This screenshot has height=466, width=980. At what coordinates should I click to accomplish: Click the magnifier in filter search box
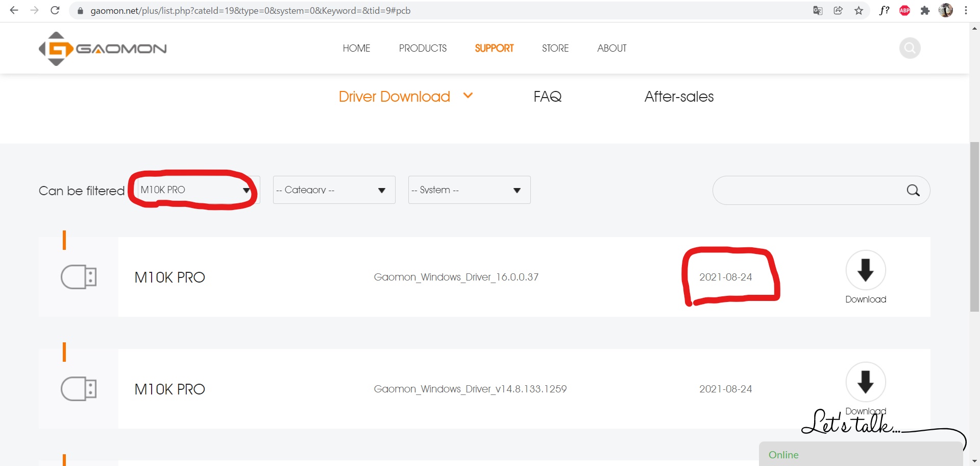click(913, 191)
